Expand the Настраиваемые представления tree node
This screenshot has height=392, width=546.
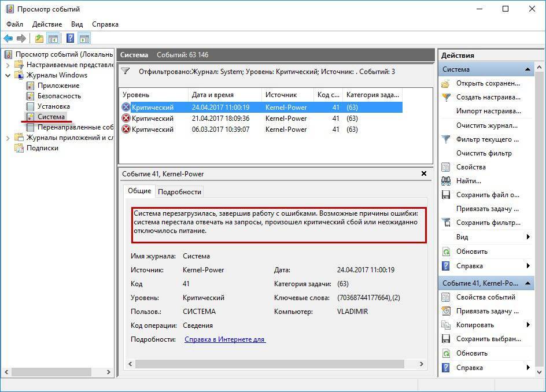8,65
